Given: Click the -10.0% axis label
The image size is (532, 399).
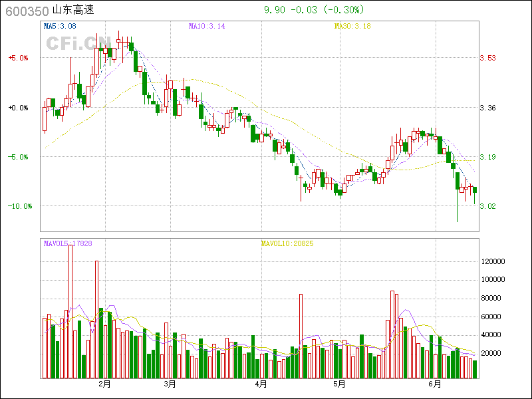Looking at the screenshot, I should [19, 206].
